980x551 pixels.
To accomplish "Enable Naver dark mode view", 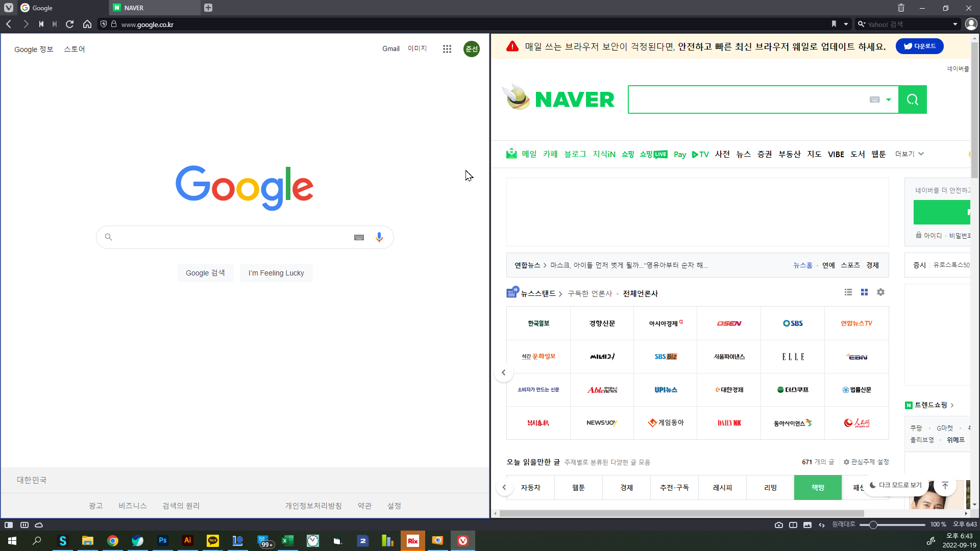I will (896, 485).
